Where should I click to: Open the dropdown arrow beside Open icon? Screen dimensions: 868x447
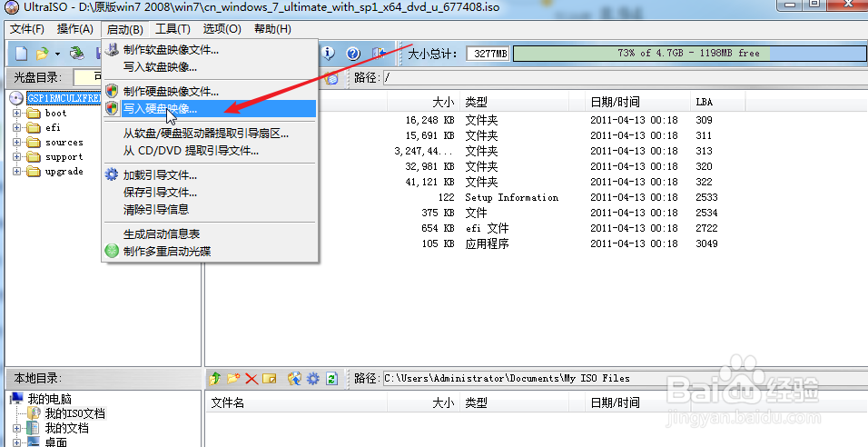click(57, 54)
